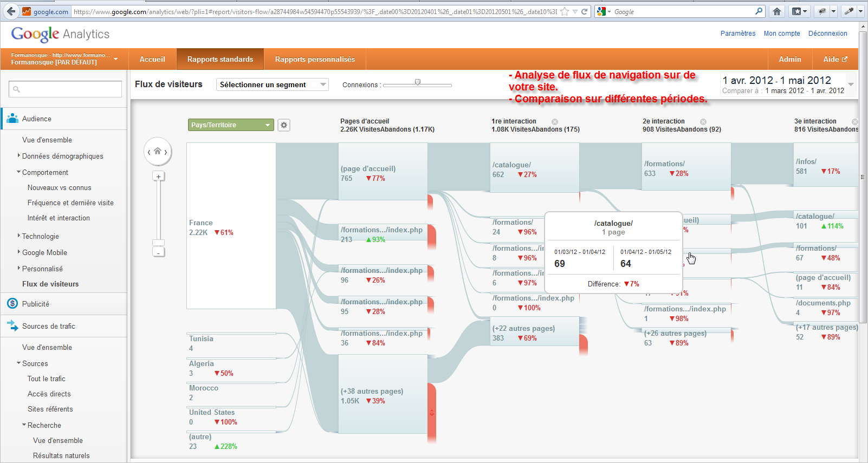Select (+22 autres pages) node
Viewport: 868px width, 463px height.
(535, 331)
